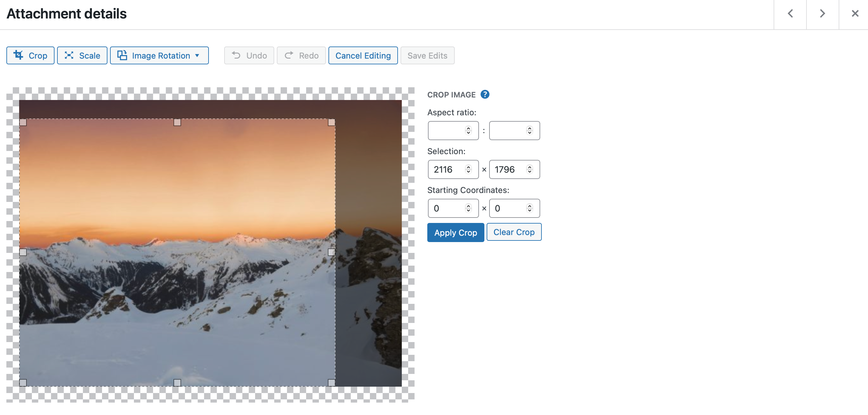Navigate to the previous attachment
Screen dimensions: 868x415
click(790, 14)
